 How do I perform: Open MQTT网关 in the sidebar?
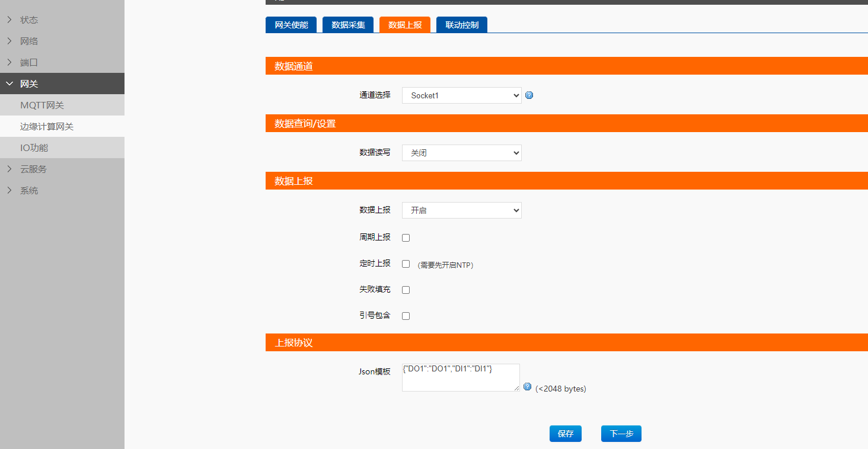coord(42,105)
